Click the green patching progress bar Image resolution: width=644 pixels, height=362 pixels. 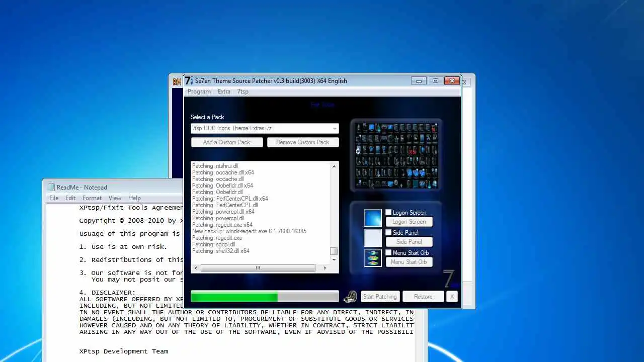tap(265, 297)
